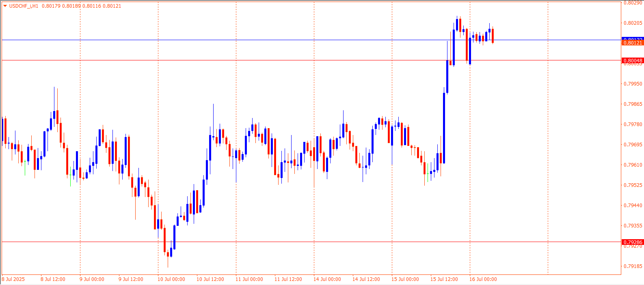Screen dimensions: 644x285
Task: Click the 9 Jul 12:00 time label
Action: [x=131, y=279]
